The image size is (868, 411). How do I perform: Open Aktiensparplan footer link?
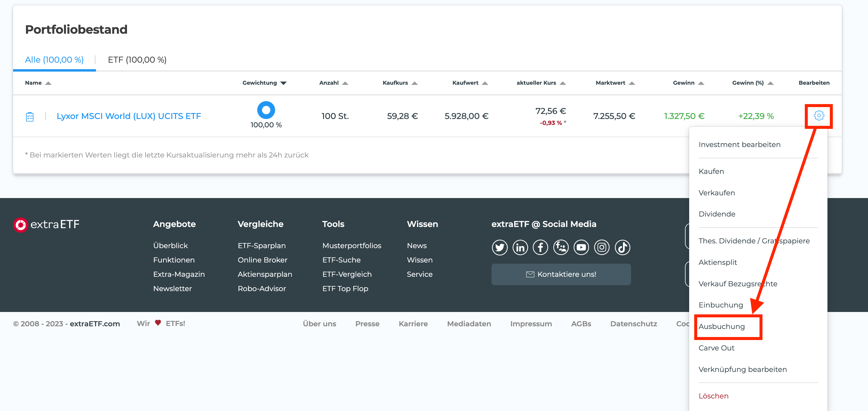pyautogui.click(x=264, y=274)
